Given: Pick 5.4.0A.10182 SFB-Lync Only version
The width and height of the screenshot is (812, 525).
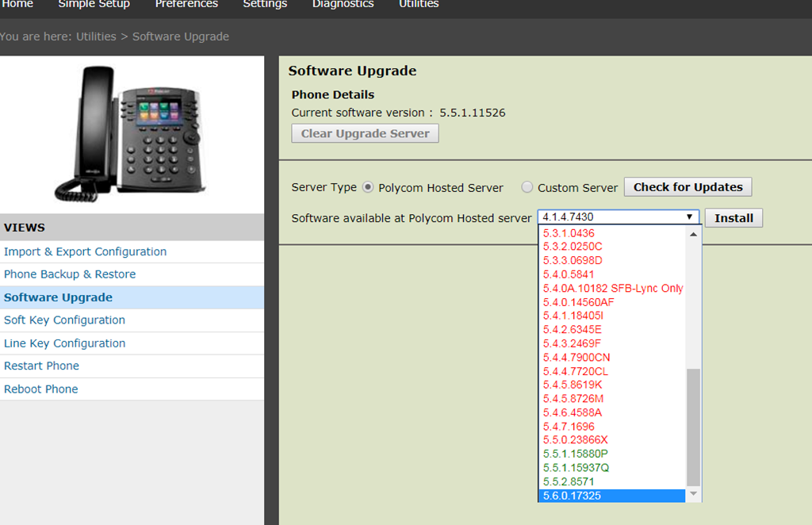Looking at the screenshot, I should point(612,288).
